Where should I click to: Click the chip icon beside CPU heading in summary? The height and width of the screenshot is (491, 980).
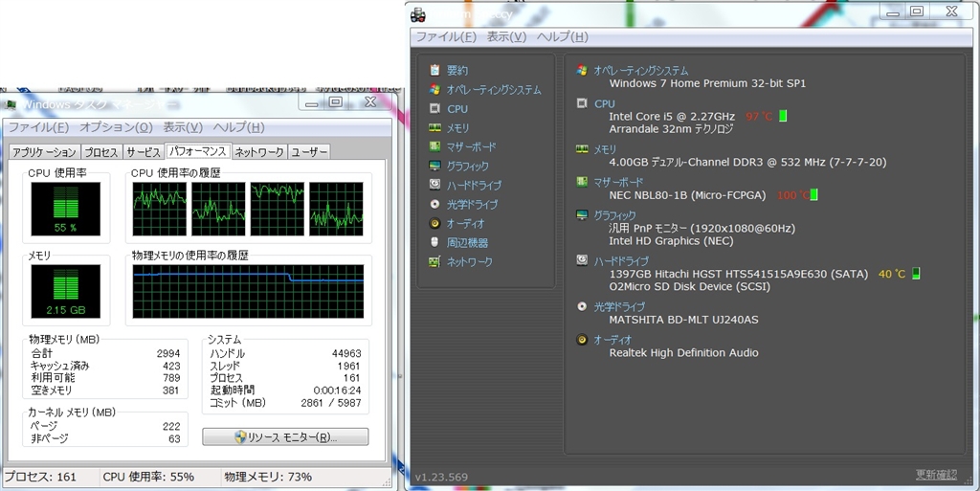coord(582,103)
